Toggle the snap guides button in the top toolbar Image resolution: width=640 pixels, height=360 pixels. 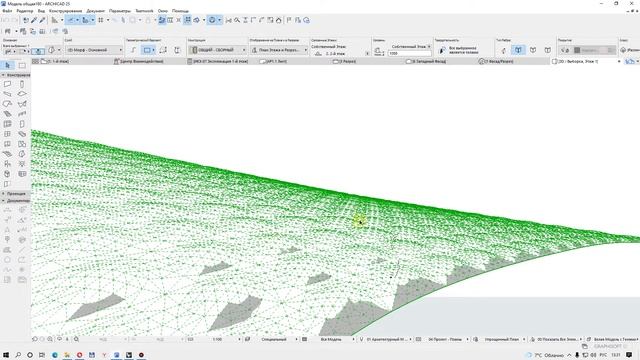coord(85,20)
